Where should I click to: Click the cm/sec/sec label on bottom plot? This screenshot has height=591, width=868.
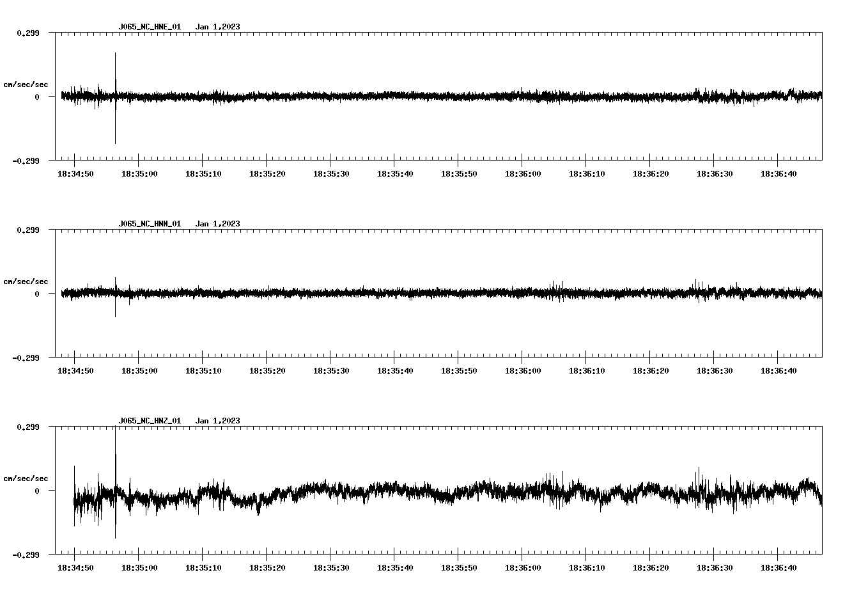[x=26, y=478]
